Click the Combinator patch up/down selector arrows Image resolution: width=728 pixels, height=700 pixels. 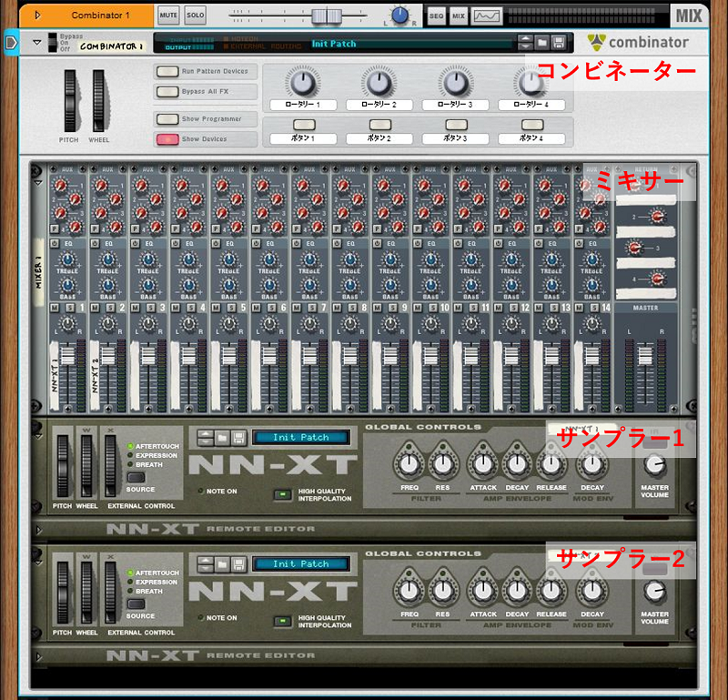click(525, 43)
